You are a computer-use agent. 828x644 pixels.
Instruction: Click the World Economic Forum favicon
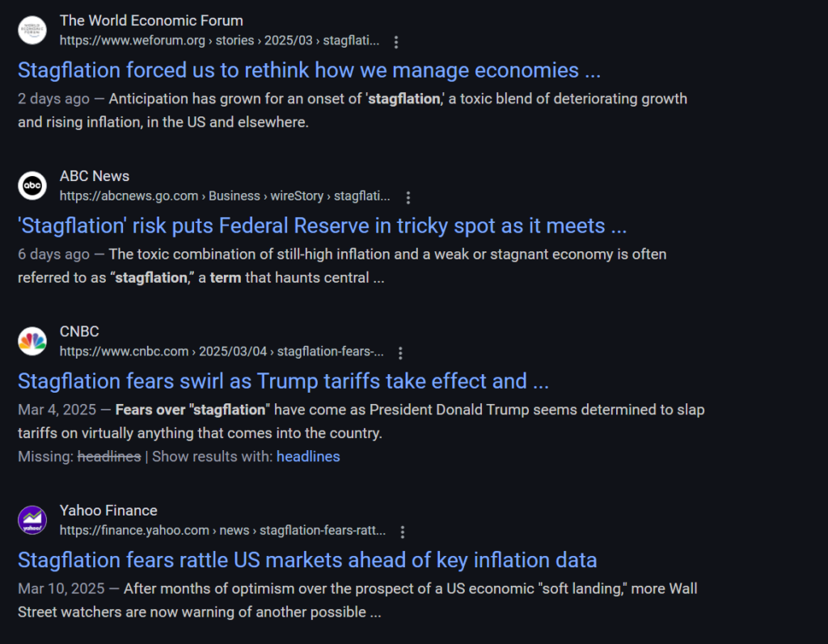[32, 30]
